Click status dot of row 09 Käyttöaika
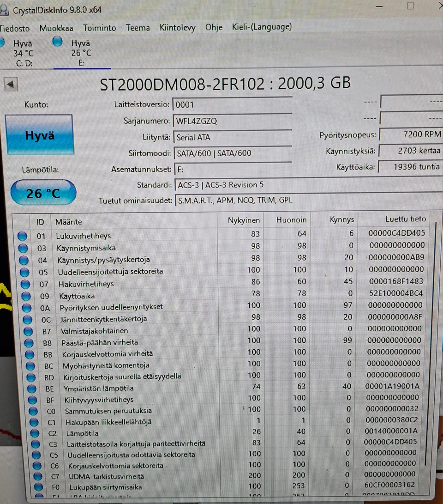Screen dimensions: 443x504 pos(26,296)
